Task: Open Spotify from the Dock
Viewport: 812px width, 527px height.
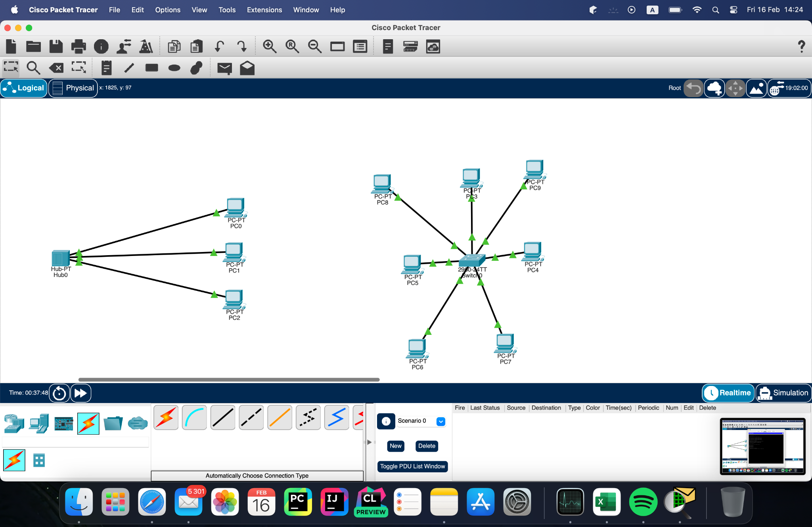Action: coord(643,502)
